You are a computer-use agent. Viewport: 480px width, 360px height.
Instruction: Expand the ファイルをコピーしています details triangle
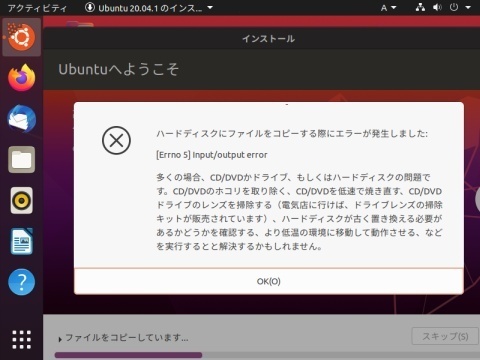pos(60,339)
